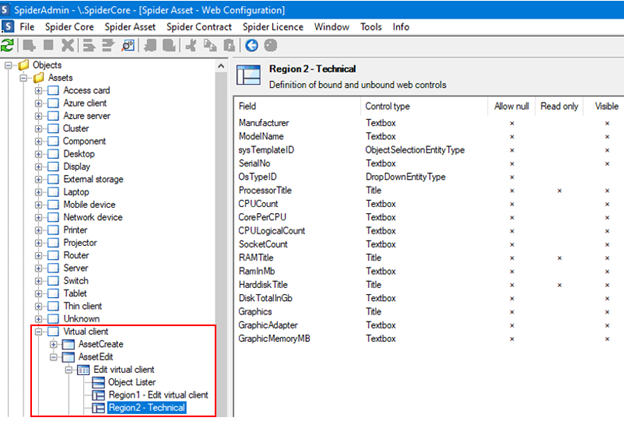Viewport: 624px width, 421px height.
Task: Open the Info menu
Action: [x=401, y=27]
